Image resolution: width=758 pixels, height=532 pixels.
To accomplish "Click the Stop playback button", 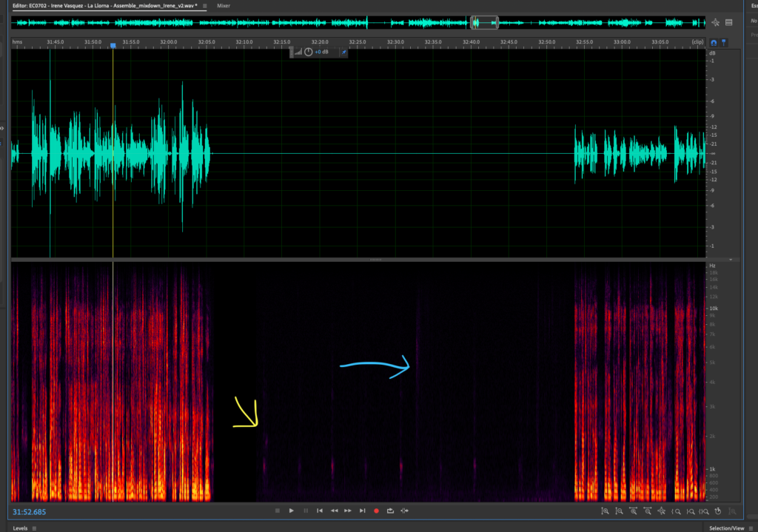I will point(278,511).
